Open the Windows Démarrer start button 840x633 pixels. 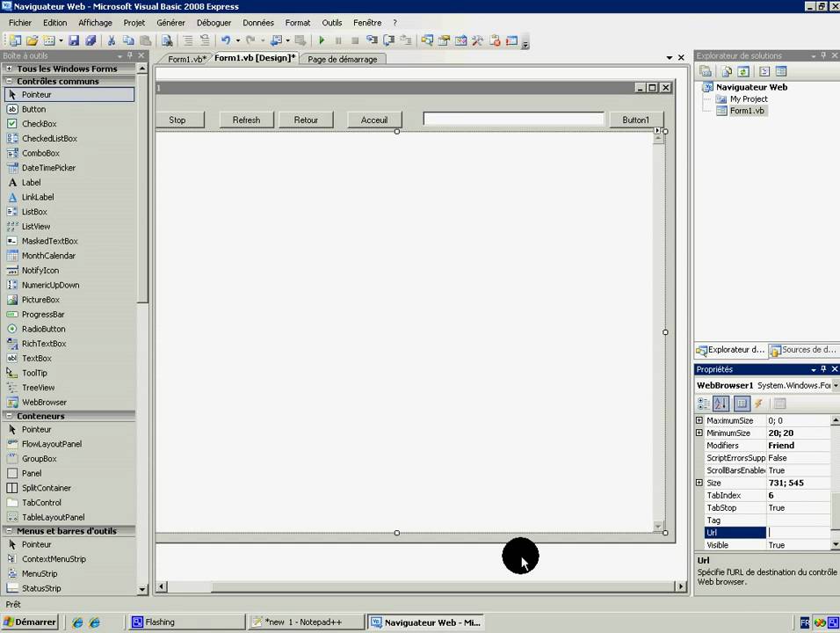coord(30,622)
